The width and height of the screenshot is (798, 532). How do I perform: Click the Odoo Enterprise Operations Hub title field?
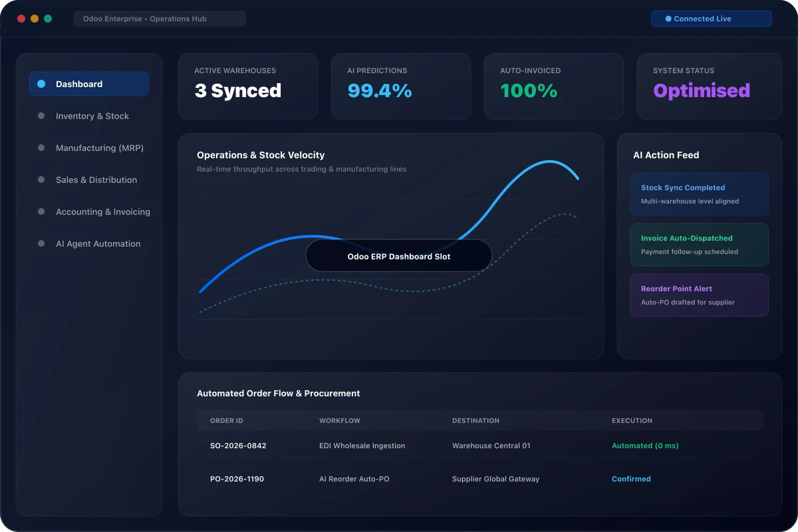(x=160, y=19)
